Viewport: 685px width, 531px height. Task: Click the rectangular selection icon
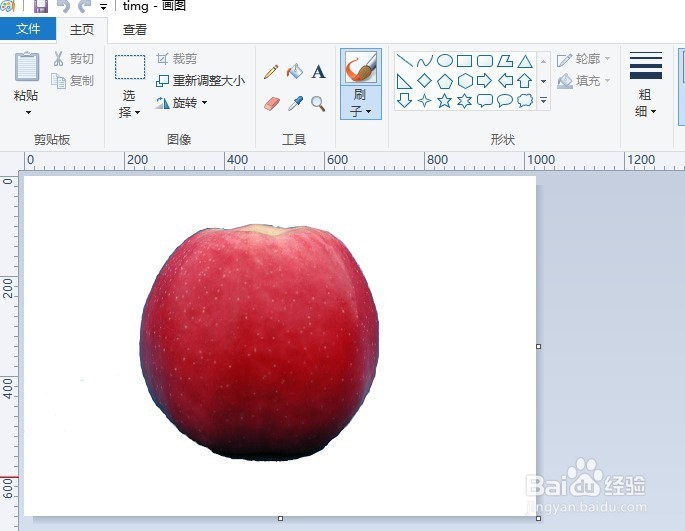coord(130,67)
